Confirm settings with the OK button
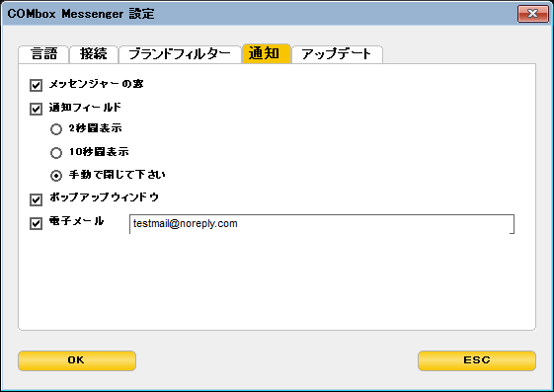Screen dimensions: 554x392 tap(77, 360)
